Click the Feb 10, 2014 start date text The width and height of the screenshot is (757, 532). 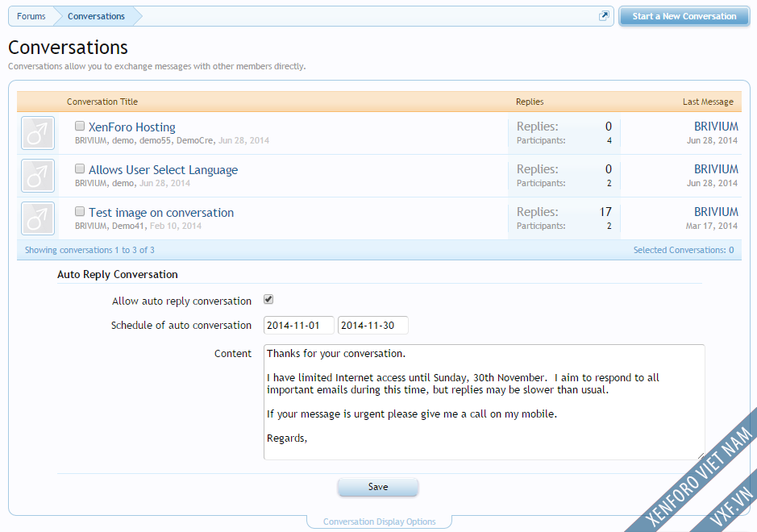pyautogui.click(x=175, y=226)
